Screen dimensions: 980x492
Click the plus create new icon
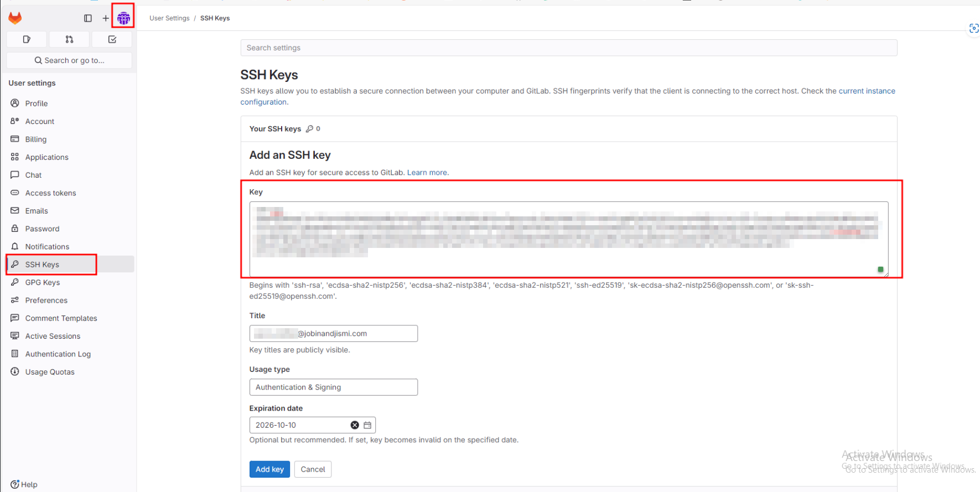tap(106, 18)
